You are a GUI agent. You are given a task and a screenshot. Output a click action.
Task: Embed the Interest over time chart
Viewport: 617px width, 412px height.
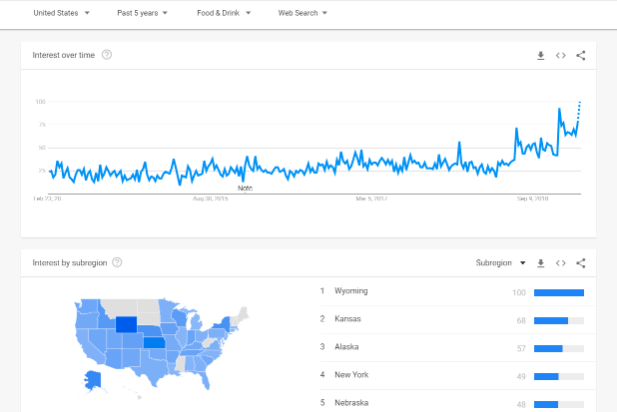(x=561, y=55)
